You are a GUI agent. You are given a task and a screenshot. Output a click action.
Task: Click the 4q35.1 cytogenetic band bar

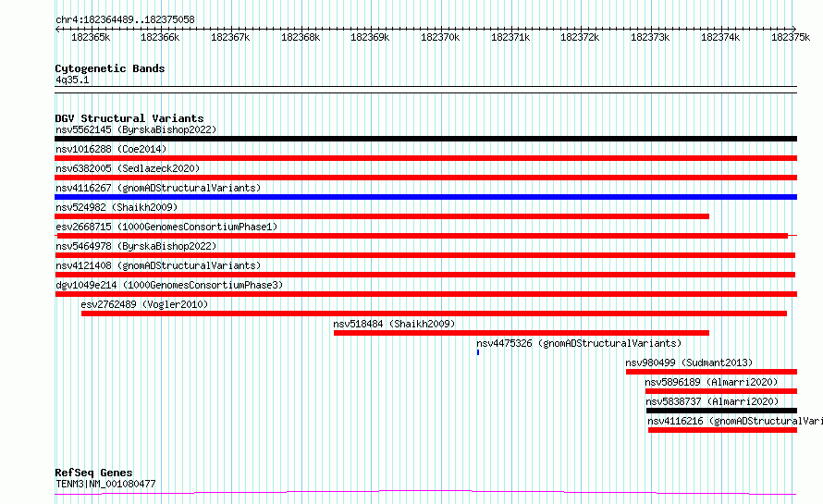[425, 90]
